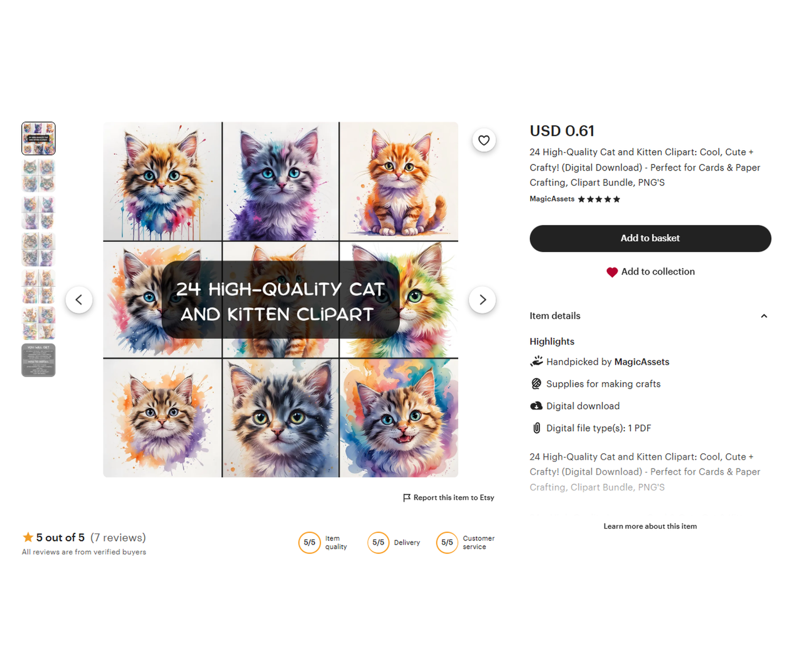Select the second kitten thumbnail
Image resolution: width=812 pixels, height=665 pixels.
pos(39,175)
